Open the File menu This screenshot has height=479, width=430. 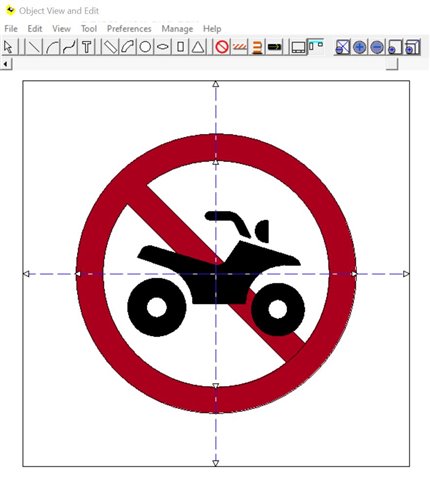(x=11, y=29)
